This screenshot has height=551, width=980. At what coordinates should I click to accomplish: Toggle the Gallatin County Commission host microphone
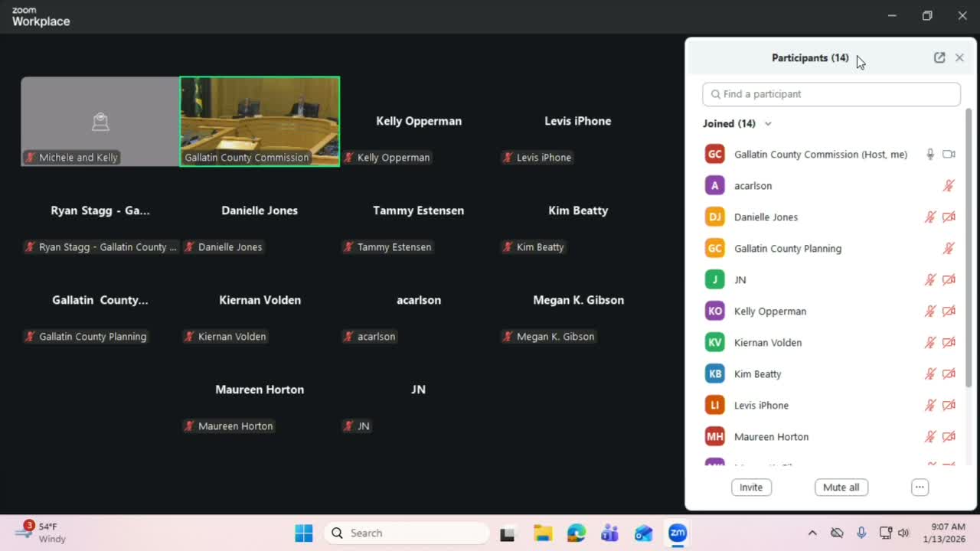930,155
